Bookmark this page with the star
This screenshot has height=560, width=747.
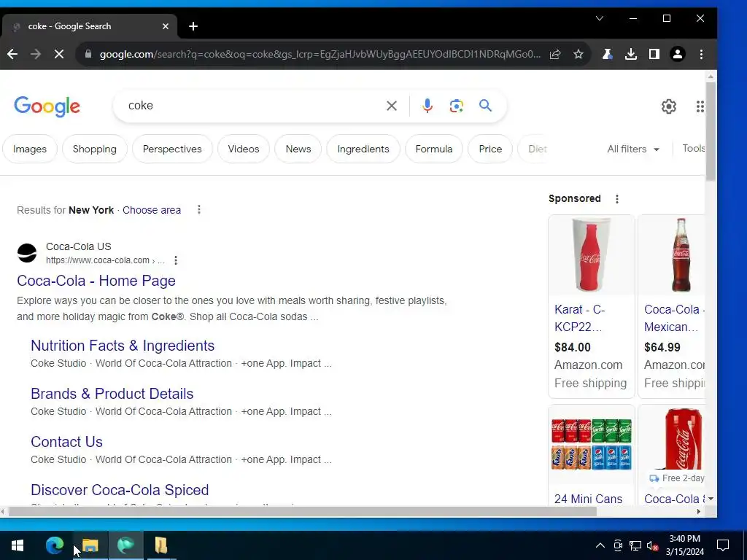click(578, 54)
